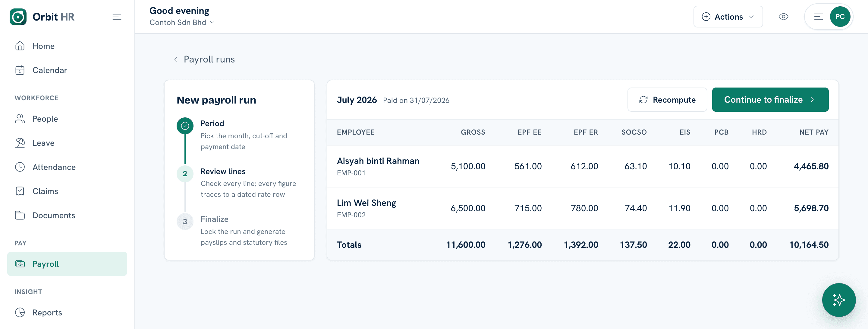Viewport: 868px width, 329px height.
Task: Click Lim Wei Sheng employee name
Action: pyautogui.click(x=366, y=203)
